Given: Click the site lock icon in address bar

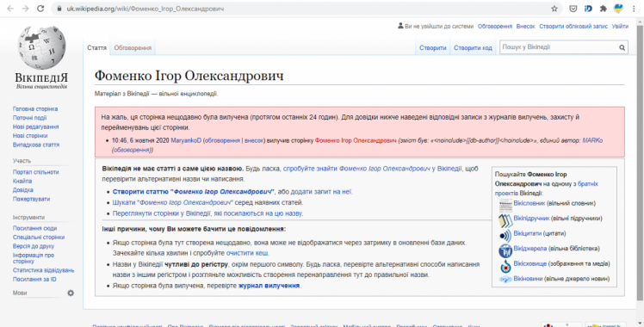Looking at the screenshot, I should 59,9.
